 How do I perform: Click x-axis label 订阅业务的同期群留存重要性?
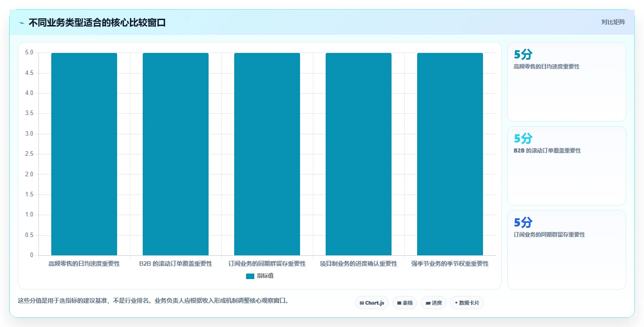point(267,264)
